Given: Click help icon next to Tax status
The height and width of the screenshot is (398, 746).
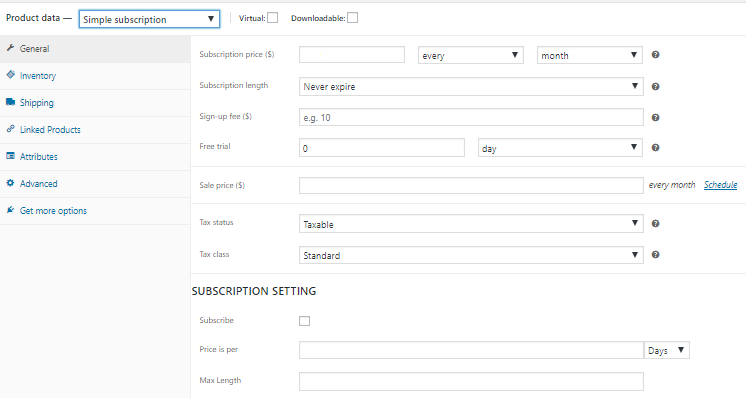Looking at the screenshot, I should pos(655,223).
